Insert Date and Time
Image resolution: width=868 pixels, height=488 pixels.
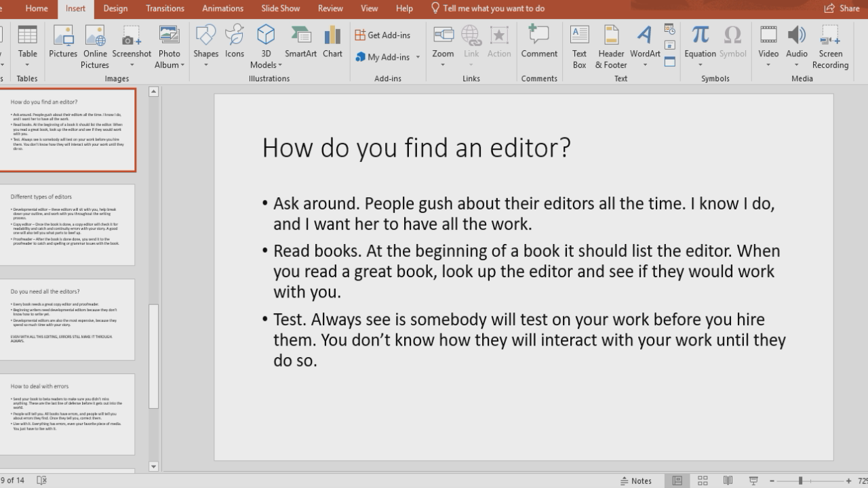pos(669,28)
